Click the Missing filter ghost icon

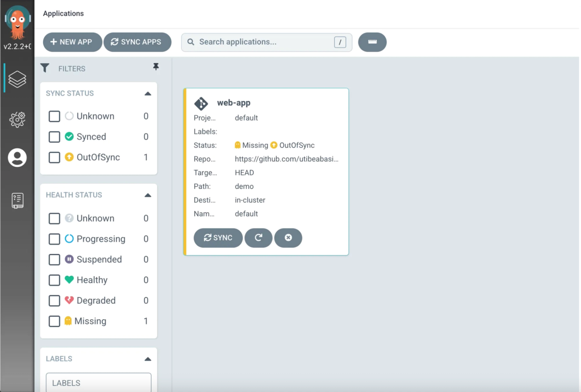coord(68,321)
